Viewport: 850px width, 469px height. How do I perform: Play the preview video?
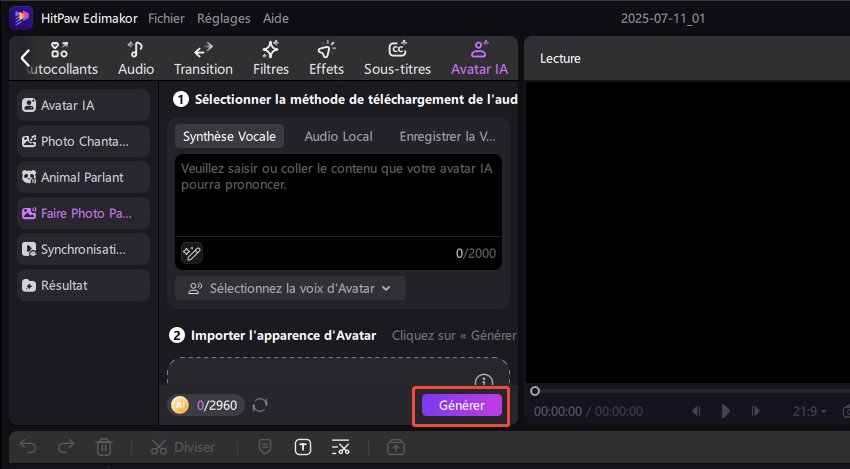[726, 411]
